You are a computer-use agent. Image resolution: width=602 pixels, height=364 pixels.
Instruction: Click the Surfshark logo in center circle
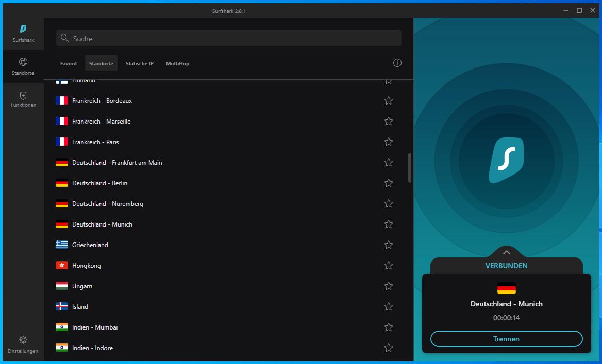[507, 160]
